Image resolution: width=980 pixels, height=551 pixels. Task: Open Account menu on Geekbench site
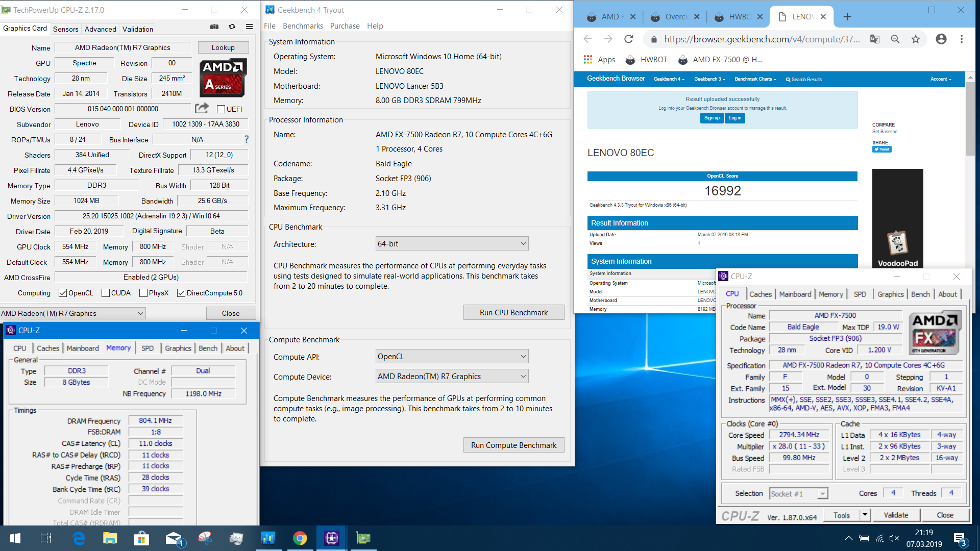[x=940, y=79]
